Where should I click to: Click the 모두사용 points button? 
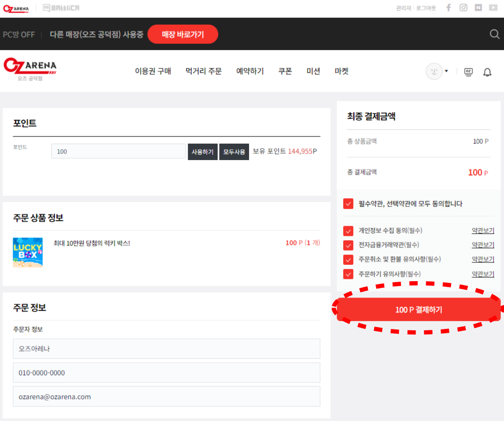click(234, 151)
